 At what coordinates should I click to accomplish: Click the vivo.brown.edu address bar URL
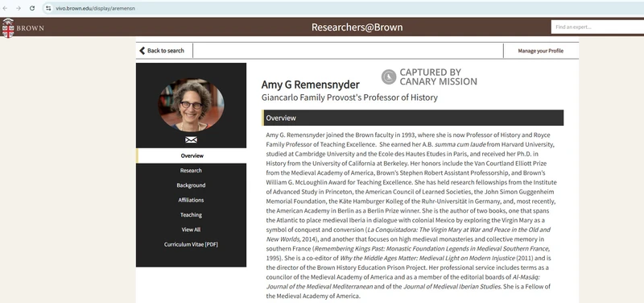pyautogui.click(x=95, y=8)
